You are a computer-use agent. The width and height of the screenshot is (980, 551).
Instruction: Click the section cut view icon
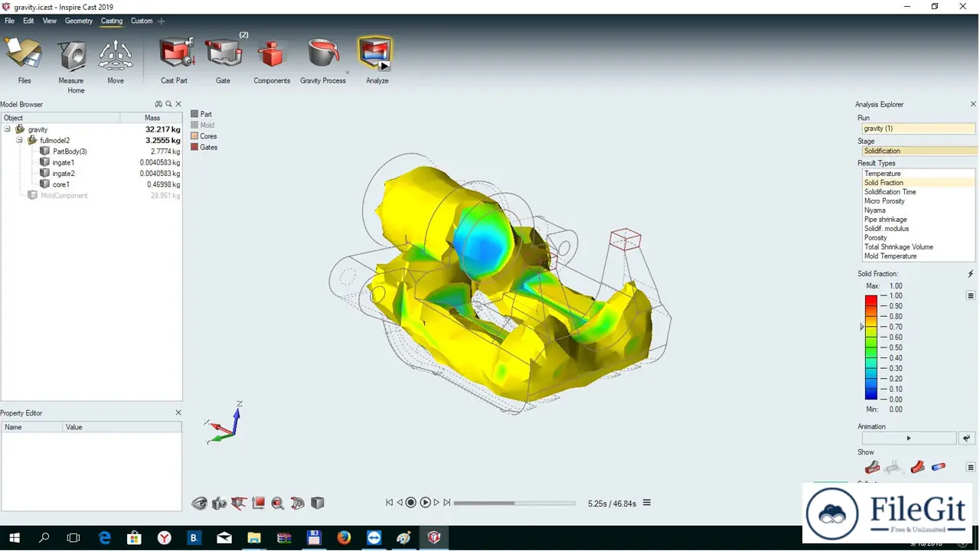click(x=238, y=503)
